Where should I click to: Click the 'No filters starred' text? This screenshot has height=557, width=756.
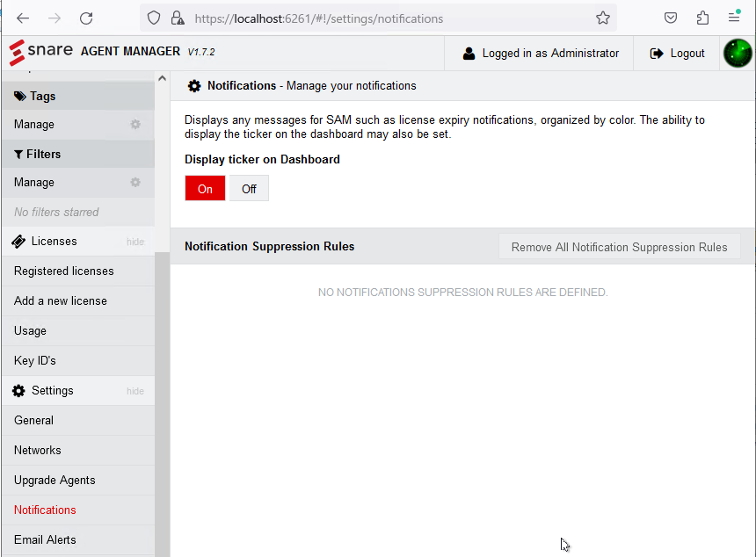[x=56, y=212]
